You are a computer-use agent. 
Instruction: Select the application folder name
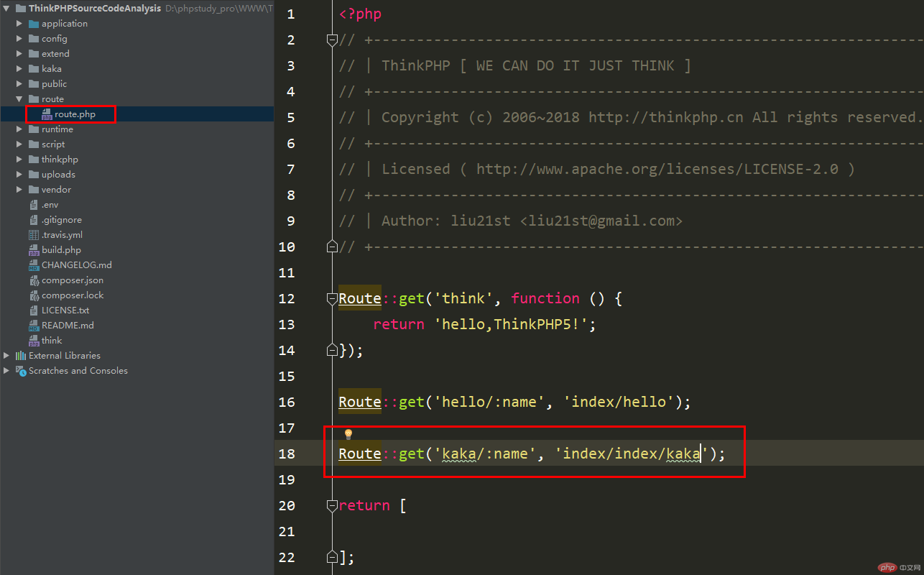click(x=65, y=24)
